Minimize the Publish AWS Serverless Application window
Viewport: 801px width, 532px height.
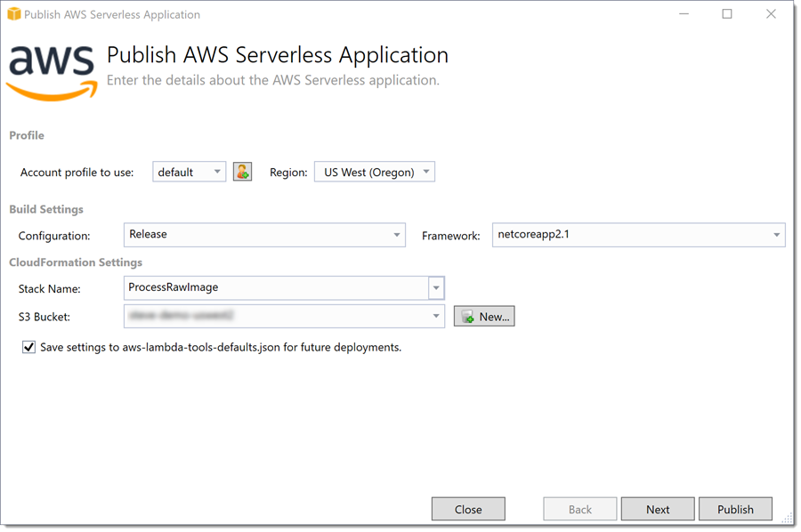684,14
